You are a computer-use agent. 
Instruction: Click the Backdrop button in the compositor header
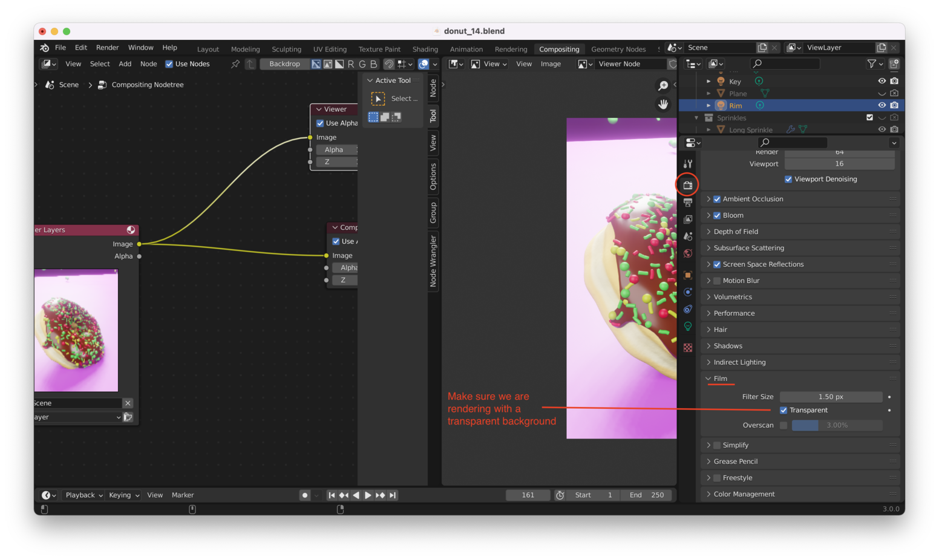284,63
